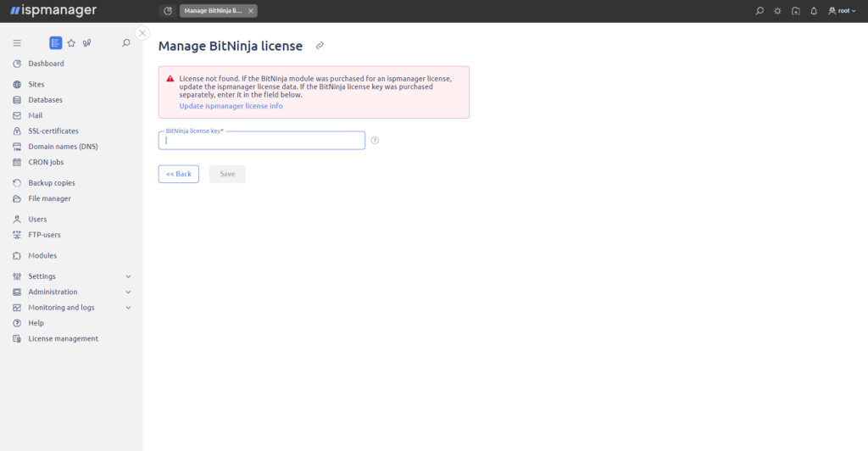Go to Sites section
The width and height of the screenshot is (868, 451).
tap(36, 84)
